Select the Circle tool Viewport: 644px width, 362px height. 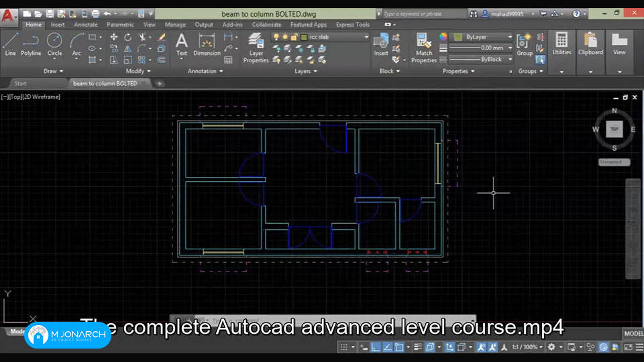point(54,44)
